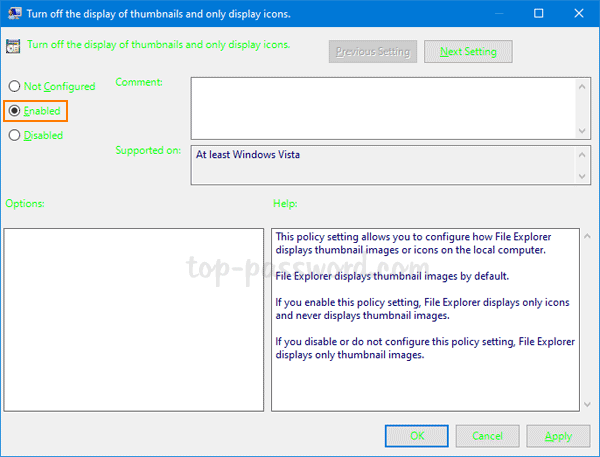Apply the policy changes

pos(558,436)
